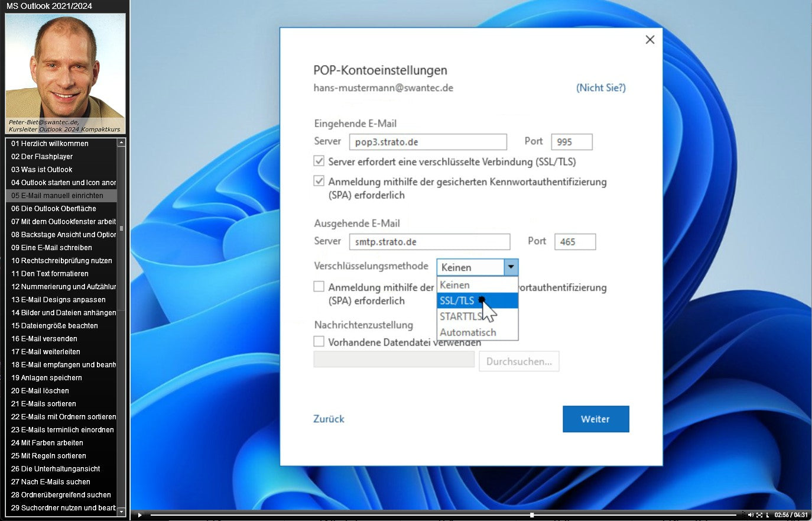The image size is (812, 521).
Task: Check 'Vorhandene Datendatei verwenden' box
Action: (319, 342)
